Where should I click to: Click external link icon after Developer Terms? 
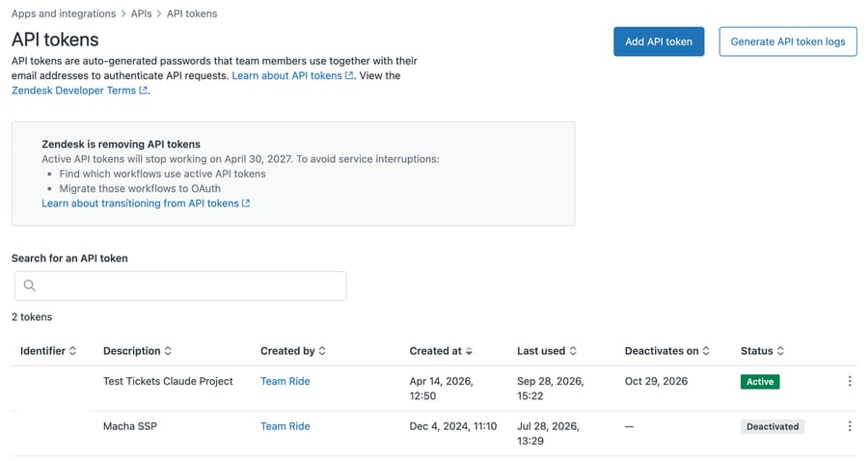pos(143,91)
